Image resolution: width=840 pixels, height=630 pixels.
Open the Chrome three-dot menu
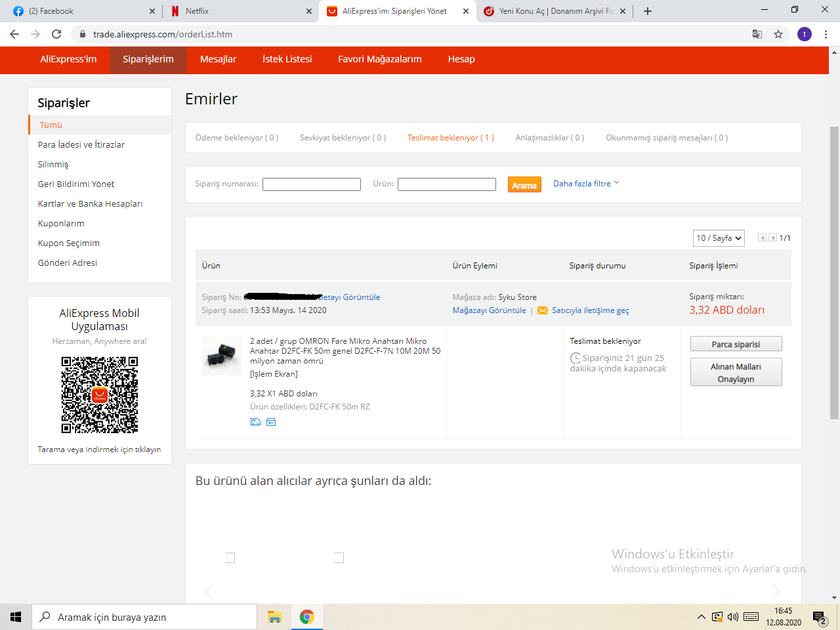click(826, 34)
